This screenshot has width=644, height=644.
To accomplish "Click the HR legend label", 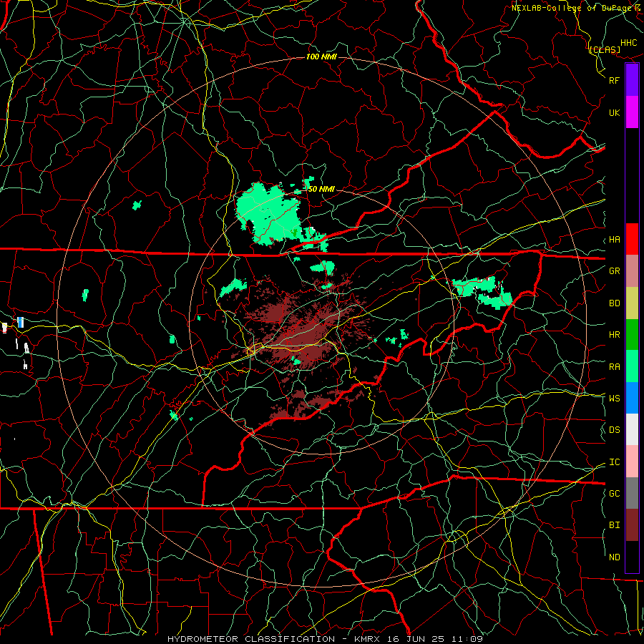I will point(614,335).
